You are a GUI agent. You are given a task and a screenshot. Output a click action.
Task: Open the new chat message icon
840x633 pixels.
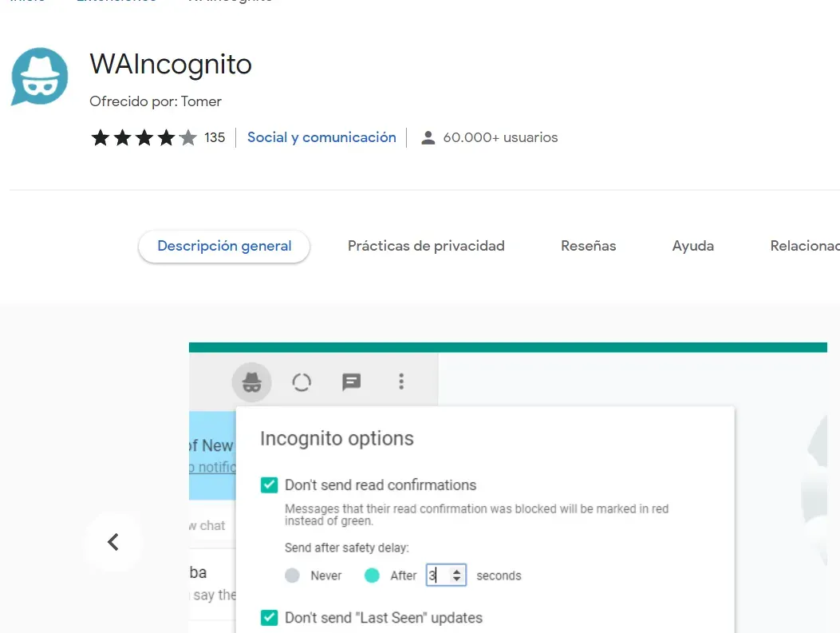[x=351, y=382]
